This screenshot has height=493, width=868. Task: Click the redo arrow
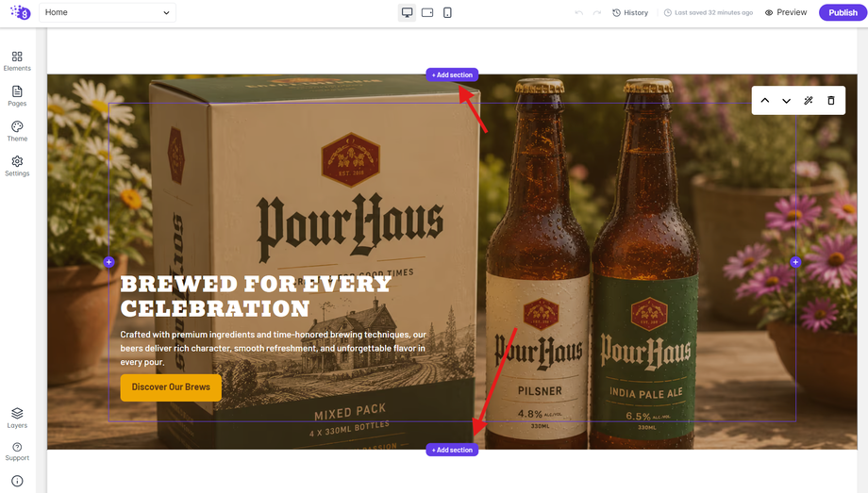pos(596,13)
